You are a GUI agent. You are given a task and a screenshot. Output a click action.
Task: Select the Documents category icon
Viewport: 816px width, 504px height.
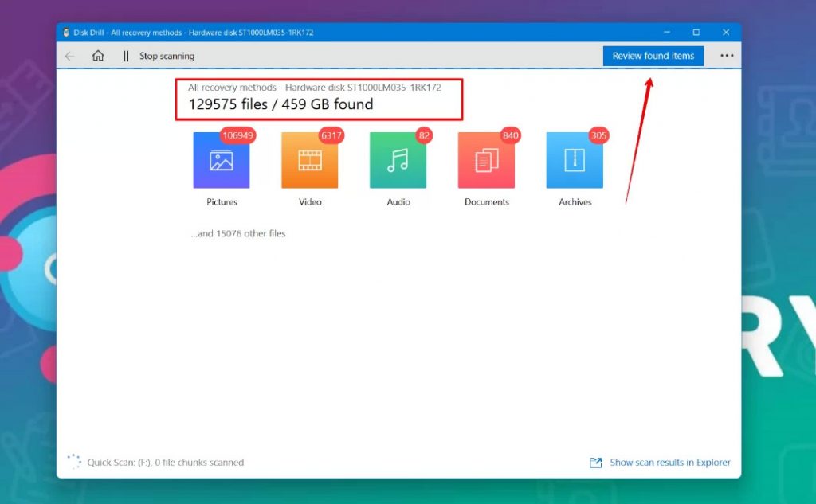click(486, 160)
